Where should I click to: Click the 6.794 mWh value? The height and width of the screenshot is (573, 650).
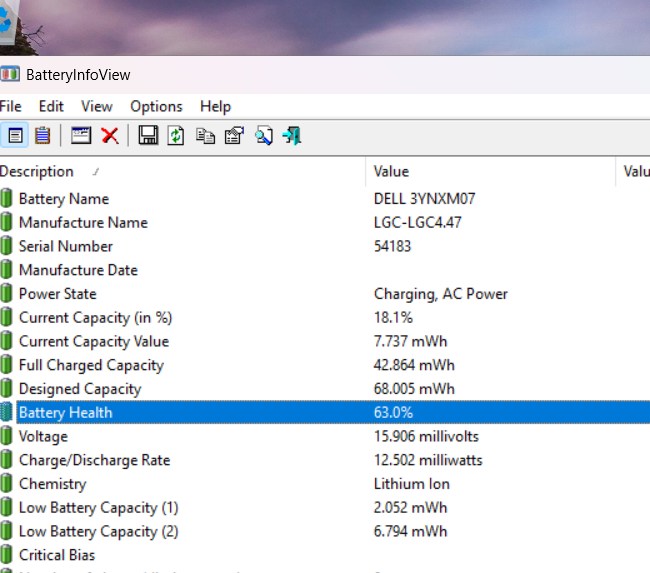click(x=410, y=532)
